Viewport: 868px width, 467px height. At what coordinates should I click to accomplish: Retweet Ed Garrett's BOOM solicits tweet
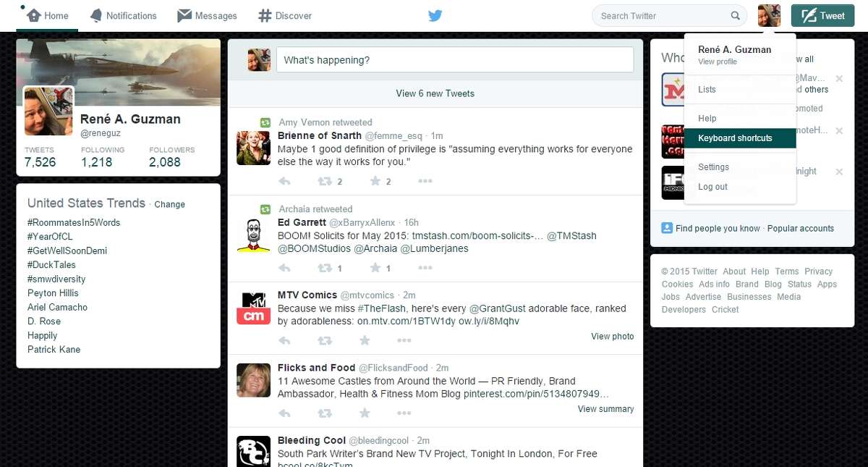[x=325, y=268]
